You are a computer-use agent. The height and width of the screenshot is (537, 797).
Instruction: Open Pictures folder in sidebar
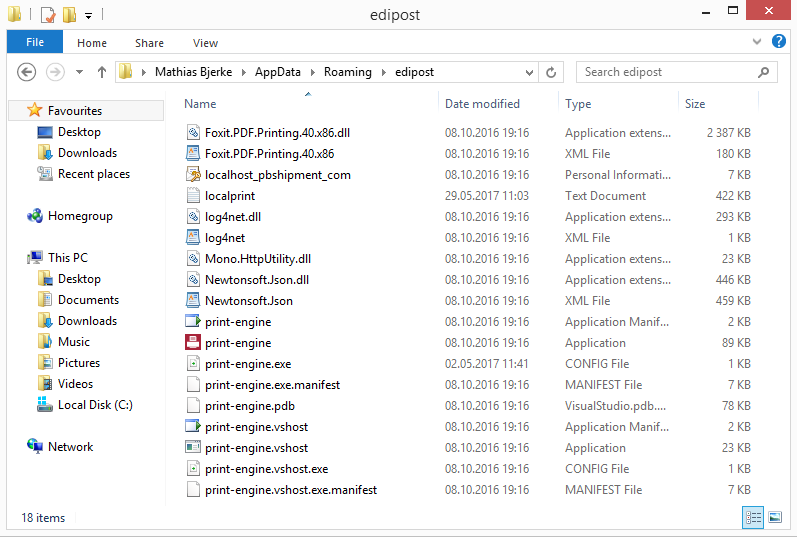tap(79, 363)
